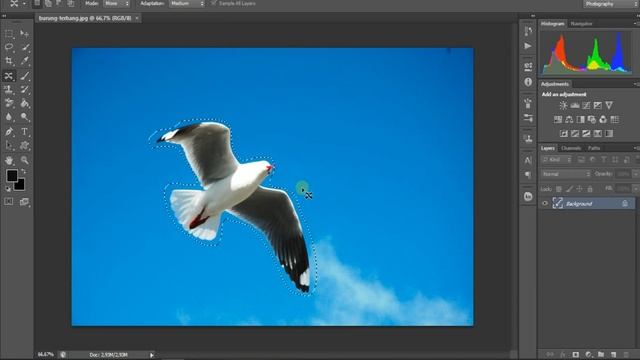Open the Adaptation dropdown set to Medium
This screenshot has width=640, height=360.
(187, 4)
